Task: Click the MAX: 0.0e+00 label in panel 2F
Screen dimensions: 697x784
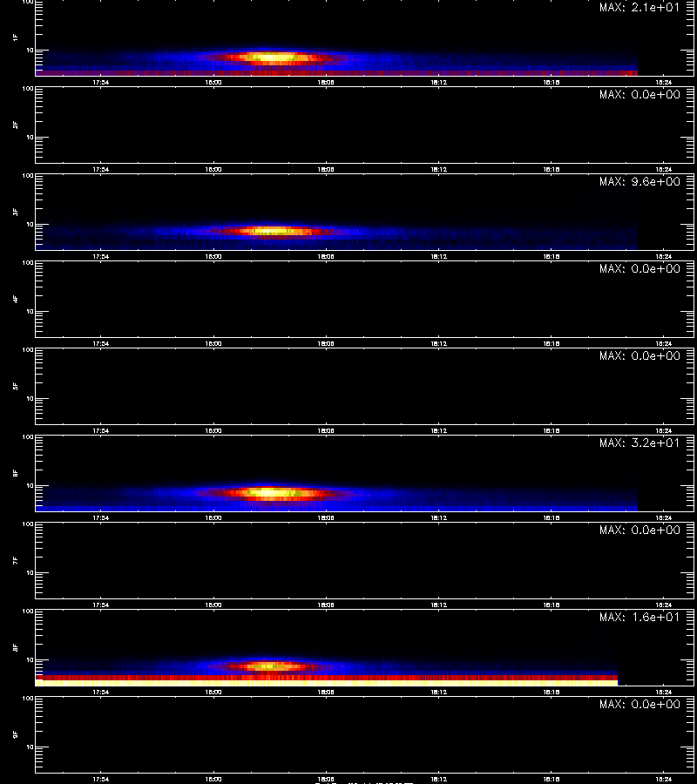Action: click(x=639, y=94)
